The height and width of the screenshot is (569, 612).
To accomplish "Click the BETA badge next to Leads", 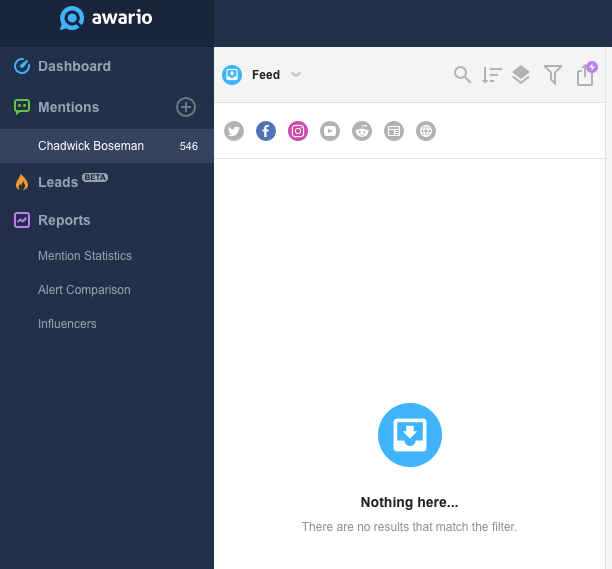I will point(95,177).
